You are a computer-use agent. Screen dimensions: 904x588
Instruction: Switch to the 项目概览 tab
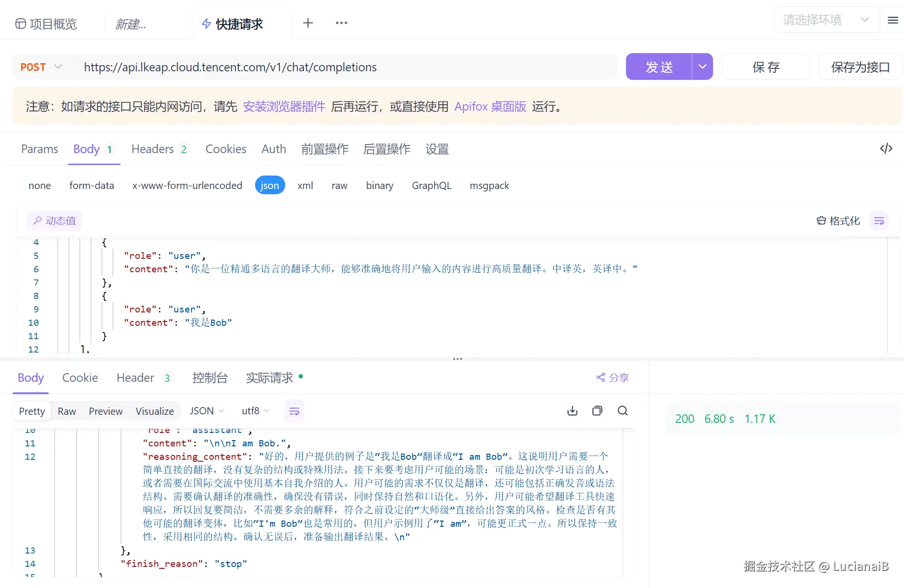(x=46, y=24)
